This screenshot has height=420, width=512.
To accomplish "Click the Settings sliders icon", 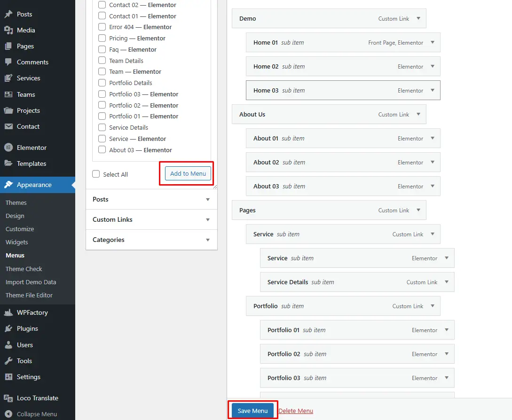I will click(x=8, y=377).
